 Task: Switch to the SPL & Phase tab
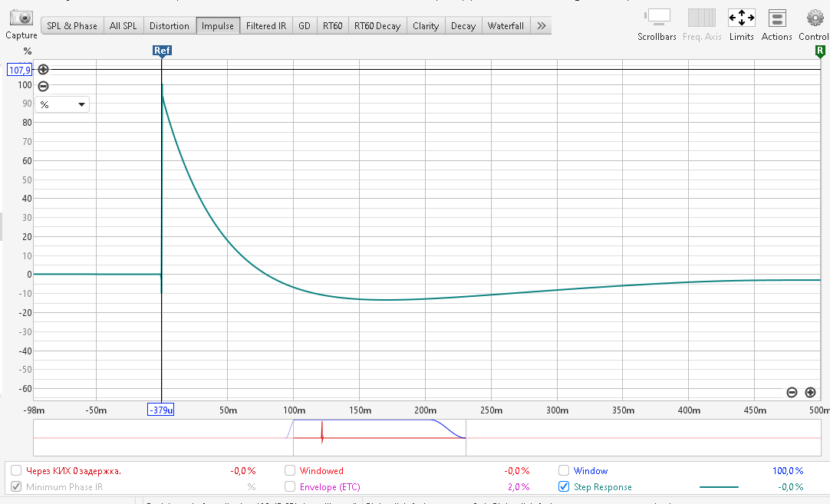pos(72,26)
